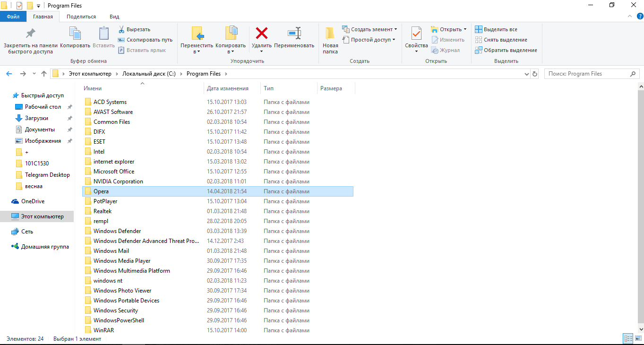644x345 pixels.
Task: Select the Microsoft Office folder
Action: point(217,172)
